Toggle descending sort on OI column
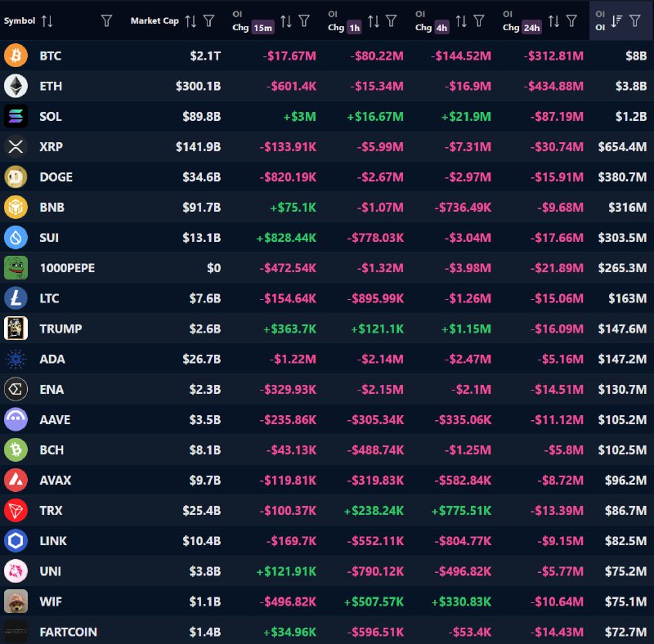Image resolution: width=654 pixels, height=644 pixels. click(x=616, y=21)
